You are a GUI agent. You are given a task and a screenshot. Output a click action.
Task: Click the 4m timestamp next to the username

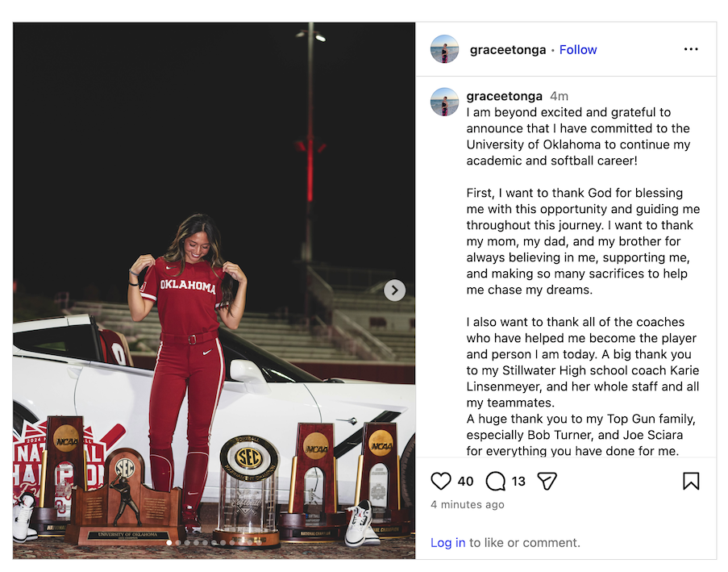coord(559,96)
